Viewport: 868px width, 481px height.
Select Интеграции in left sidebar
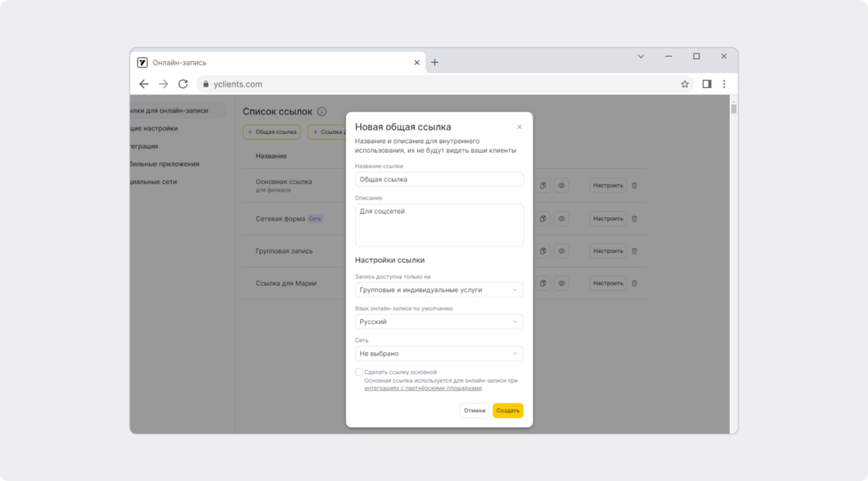(x=144, y=146)
